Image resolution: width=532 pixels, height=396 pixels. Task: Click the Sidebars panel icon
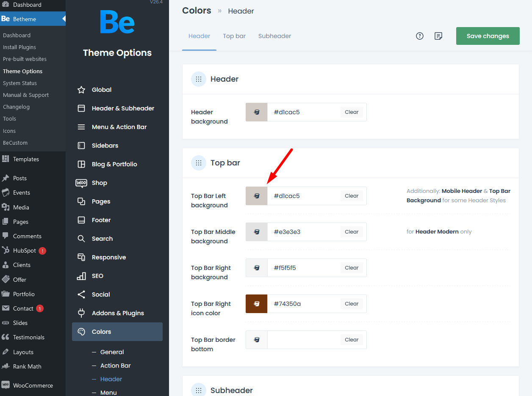coord(81,146)
